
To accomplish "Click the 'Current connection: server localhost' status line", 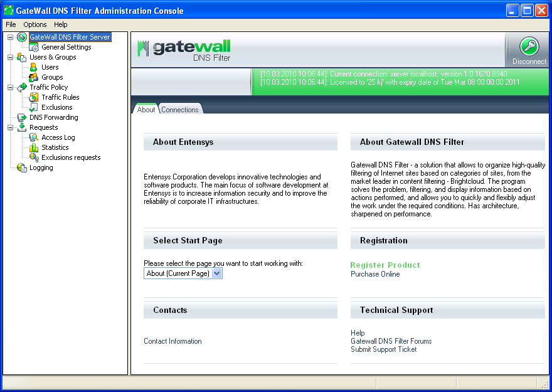I will pyautogui.click(x=384, y=74).
